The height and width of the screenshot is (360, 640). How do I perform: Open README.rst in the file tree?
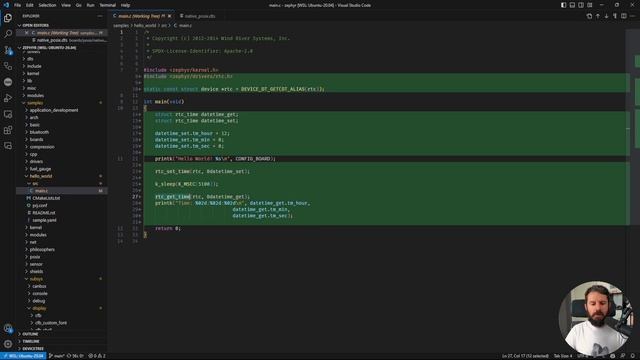click(x=43, y=213)
